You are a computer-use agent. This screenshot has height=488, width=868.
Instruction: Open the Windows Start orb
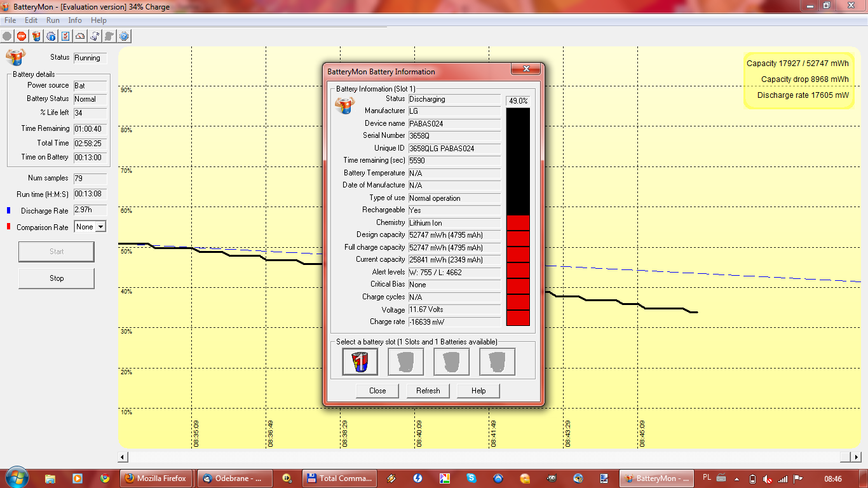coord(16,478)
